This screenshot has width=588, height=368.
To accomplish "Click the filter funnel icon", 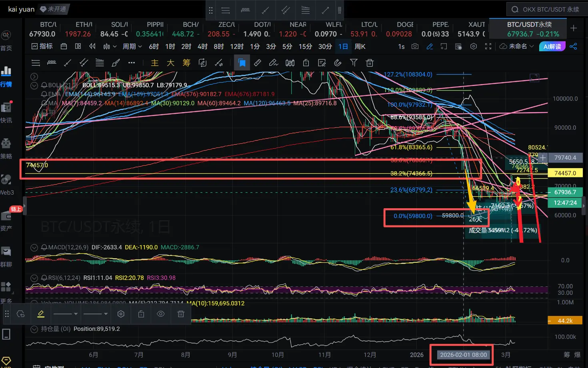I will pos(354,63).
